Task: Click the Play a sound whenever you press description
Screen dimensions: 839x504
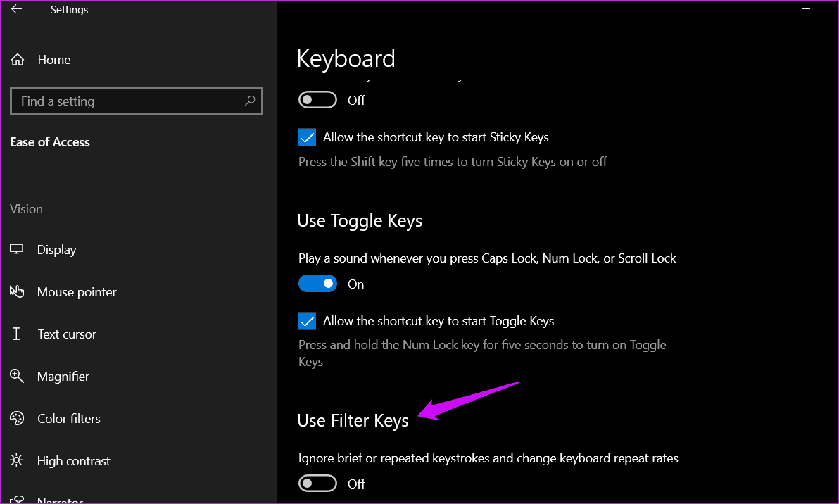Action: [487, 258]
